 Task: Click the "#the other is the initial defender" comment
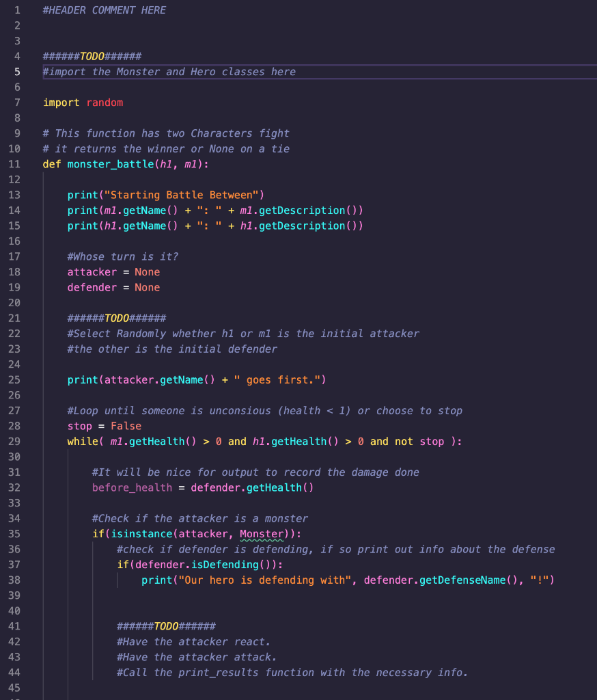[172, 349]
